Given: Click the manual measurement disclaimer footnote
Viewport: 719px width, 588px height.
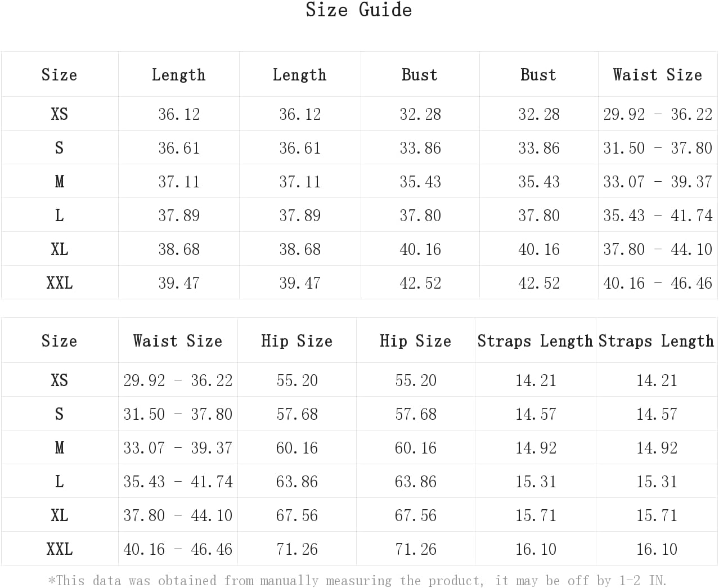Looking at the screenshot, I should [x=358, y=580].
